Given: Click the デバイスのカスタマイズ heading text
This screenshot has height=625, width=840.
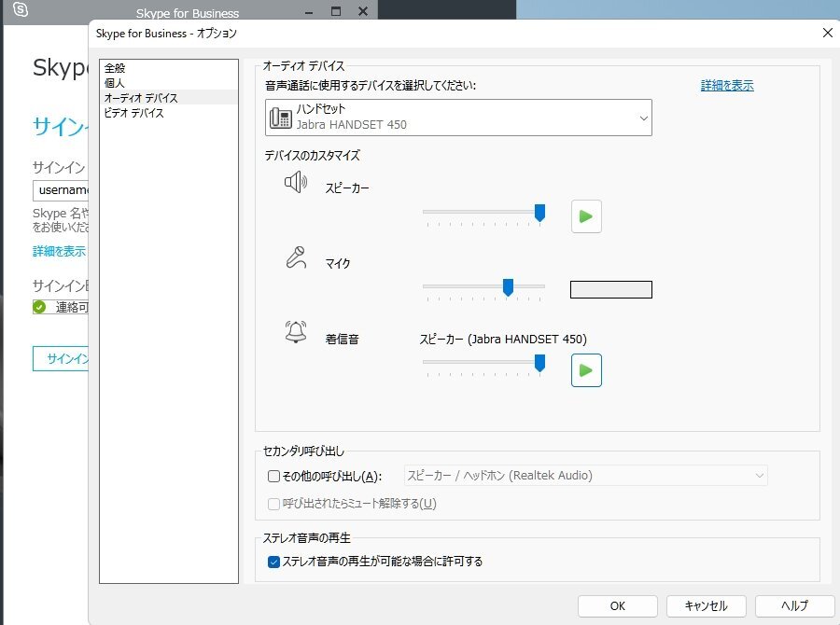Looking at the screenshot, I should pos(313,155).
